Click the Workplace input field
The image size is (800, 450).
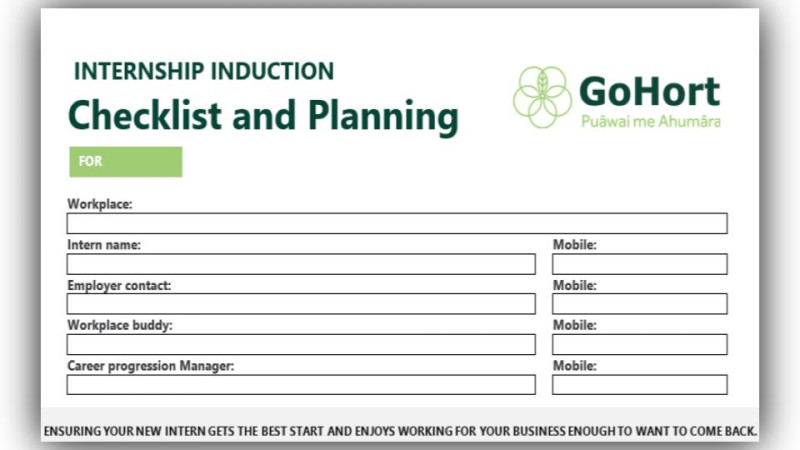coord(397,223)
